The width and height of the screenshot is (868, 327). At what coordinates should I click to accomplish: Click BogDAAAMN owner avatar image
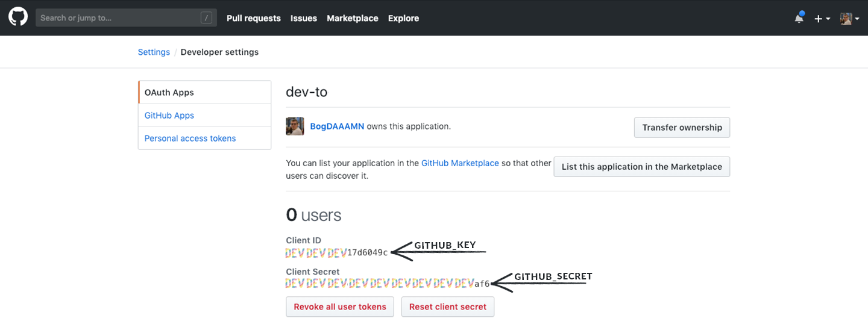click(295, 126)
